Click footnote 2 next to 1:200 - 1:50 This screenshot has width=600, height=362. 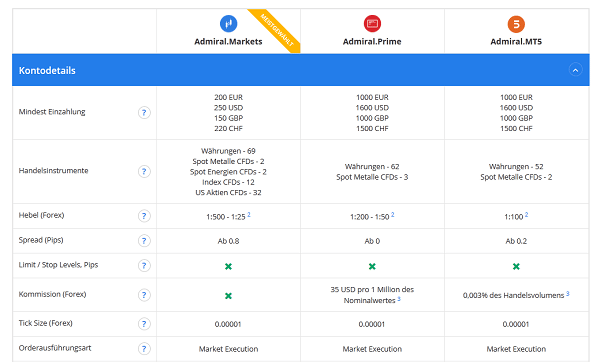(393, 215)
